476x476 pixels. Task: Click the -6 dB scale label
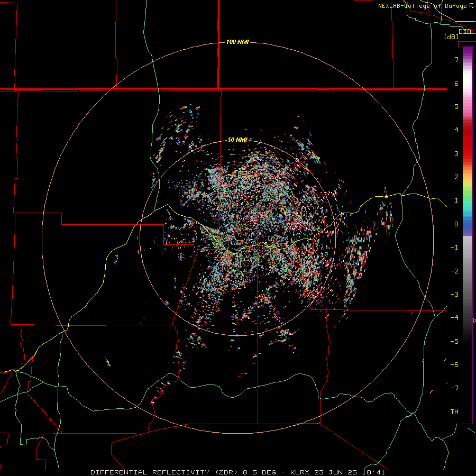coord(454,365)
